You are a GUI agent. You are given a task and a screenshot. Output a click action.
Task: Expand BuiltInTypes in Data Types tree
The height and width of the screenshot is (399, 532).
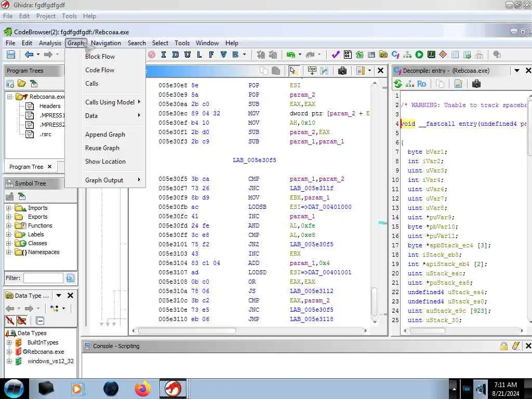point(9,343)
